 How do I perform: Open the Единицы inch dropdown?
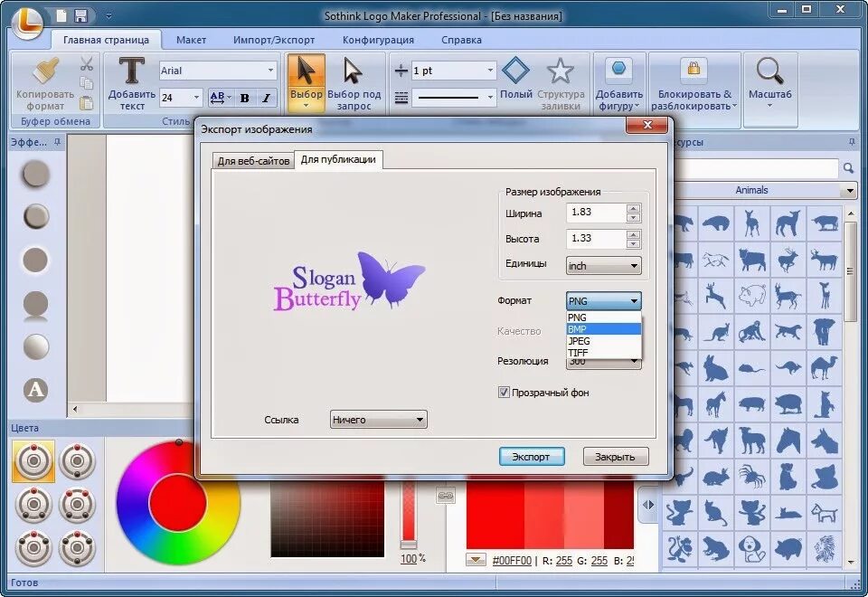603,266
